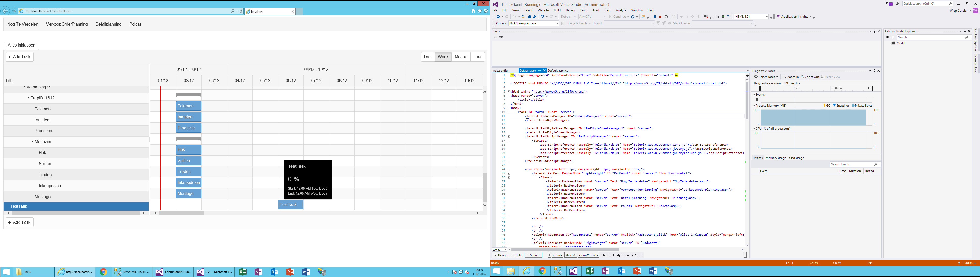The width and height of the screenshot is (980, 277).
Task: Click the top Add Task button
Action: [19, 57]
